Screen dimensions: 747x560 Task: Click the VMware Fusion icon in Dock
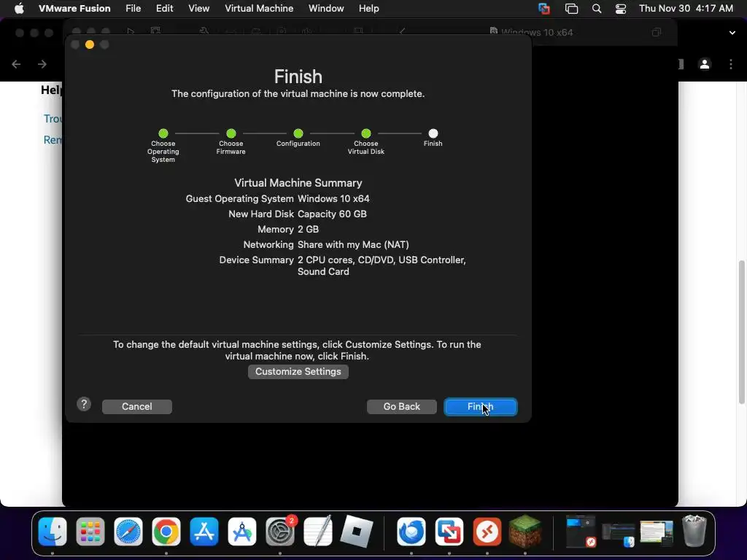click(449, 532)
